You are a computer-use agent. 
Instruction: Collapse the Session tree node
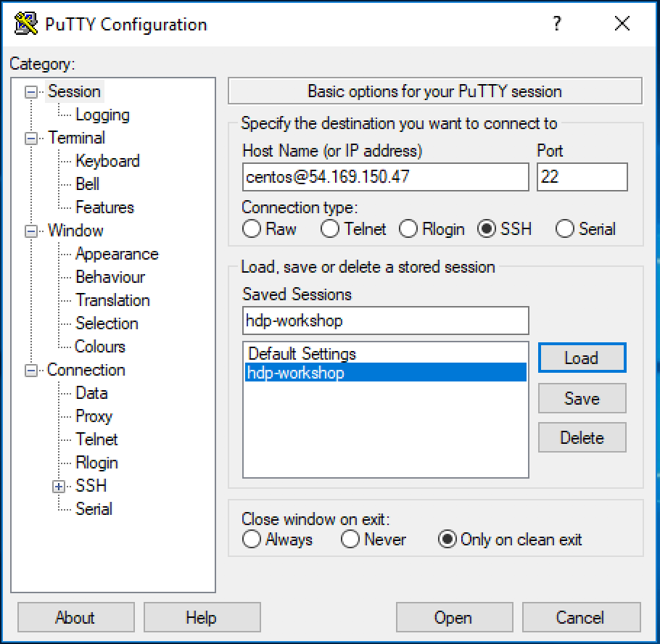pyautogui.click(x=31, y=92)
